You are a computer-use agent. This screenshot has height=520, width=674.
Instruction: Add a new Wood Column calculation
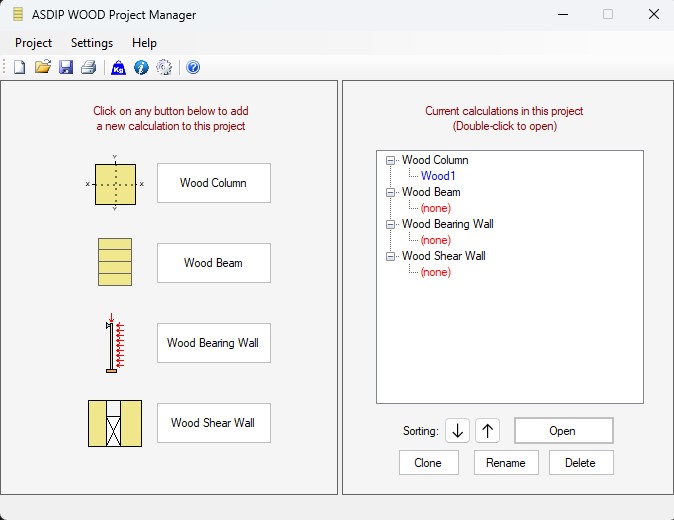click(214, 183)
